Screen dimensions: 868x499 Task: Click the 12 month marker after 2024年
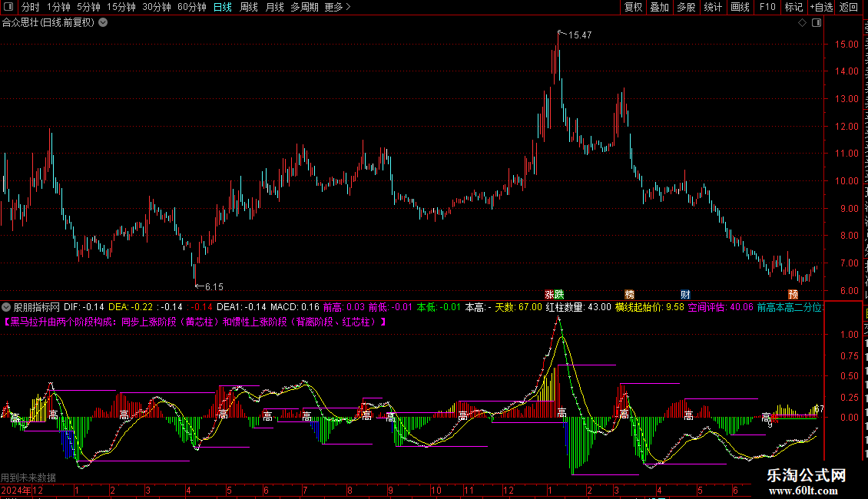pos(38,490)
